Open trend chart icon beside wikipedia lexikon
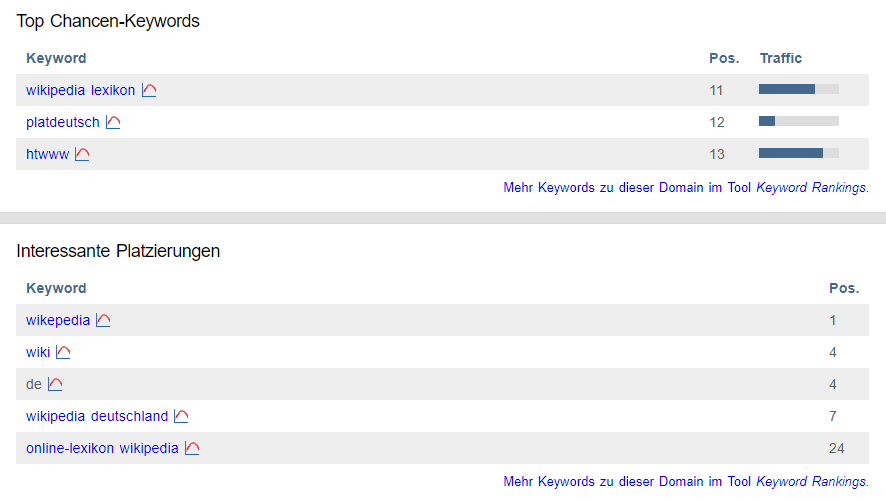The width and height of the screenshot is (886, 501). point(149,90)
